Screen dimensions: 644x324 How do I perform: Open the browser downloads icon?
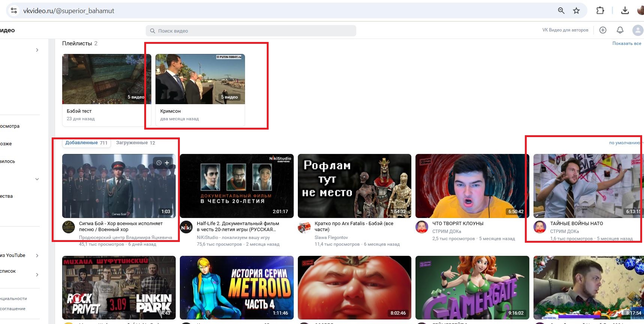pyautogui.click(x=625, y=11)
